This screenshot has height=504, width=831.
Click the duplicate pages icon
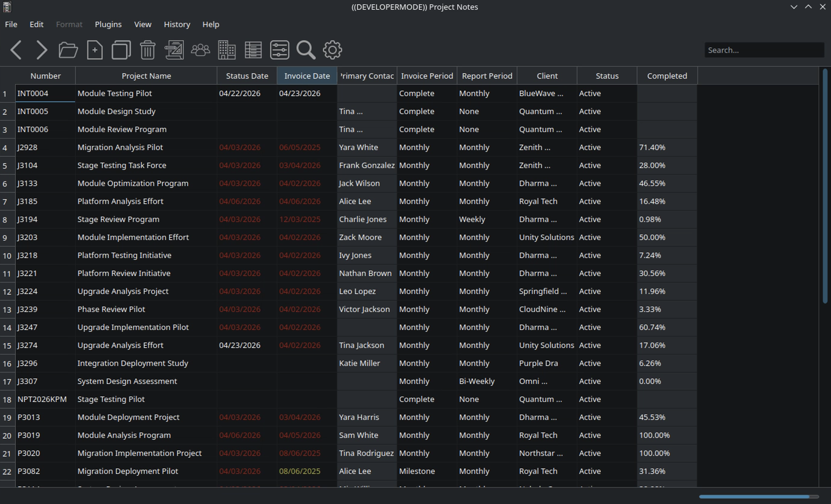121,50
